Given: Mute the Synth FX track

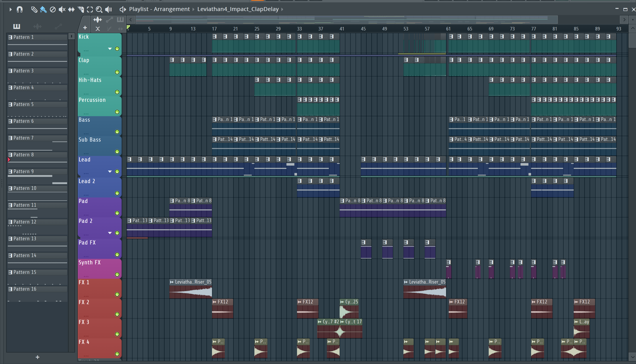Looking at the screenshot, I should 117,275.
